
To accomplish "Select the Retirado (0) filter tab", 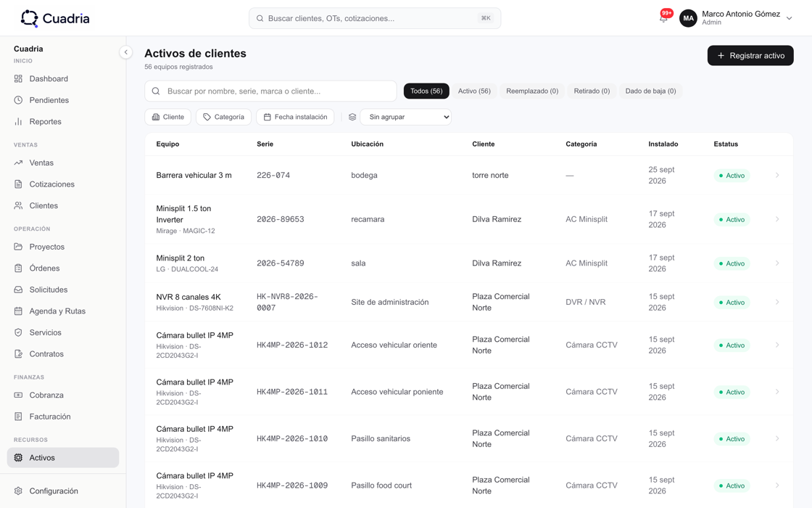I will pyautogui.click(x=592, y=91).
